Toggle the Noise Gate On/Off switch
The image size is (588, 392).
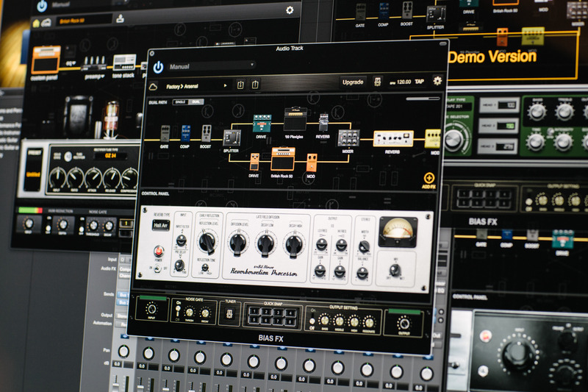(x=178, y=310)
